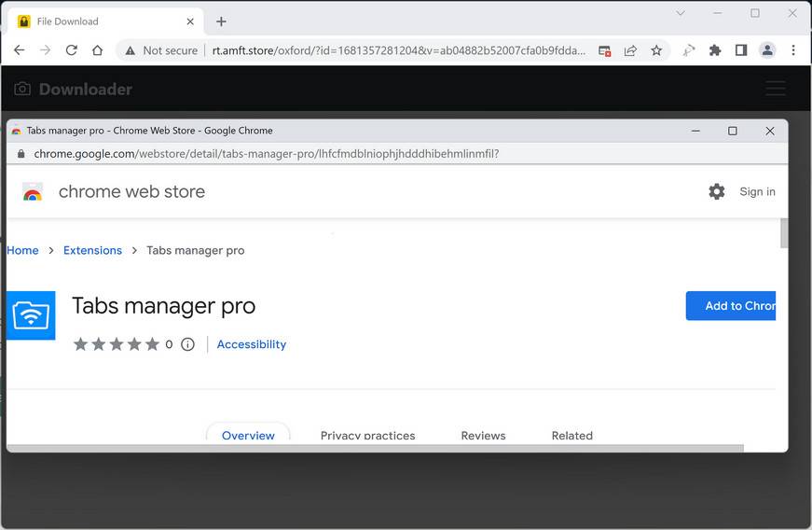
Task: Open the Accessibility category link
Action: point(252,344)
